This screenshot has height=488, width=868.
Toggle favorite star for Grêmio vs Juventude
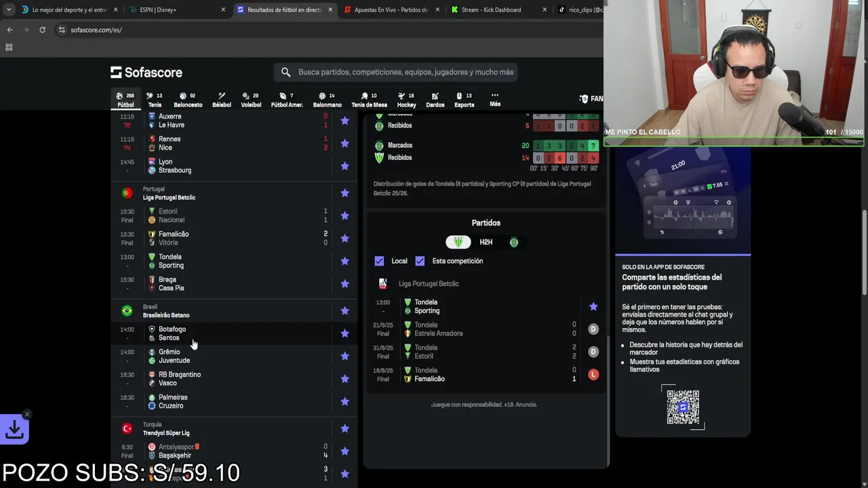(x=344, y=356)
